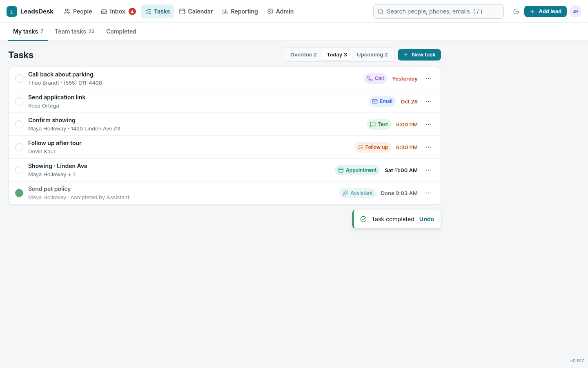Click the Appointment tag on Showing · Linden Ave
The image size is (588, 368).
(357, 170)
